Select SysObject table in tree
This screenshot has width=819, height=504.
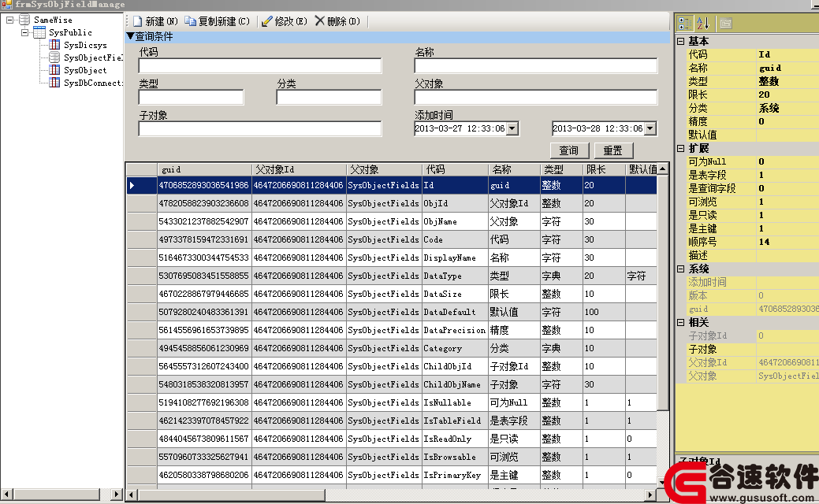[x=85, y=70]
